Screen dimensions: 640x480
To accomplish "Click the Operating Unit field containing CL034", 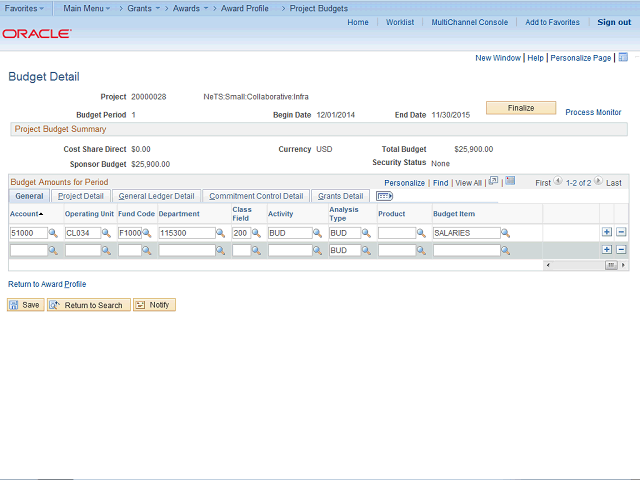I will tap(82, 233).
